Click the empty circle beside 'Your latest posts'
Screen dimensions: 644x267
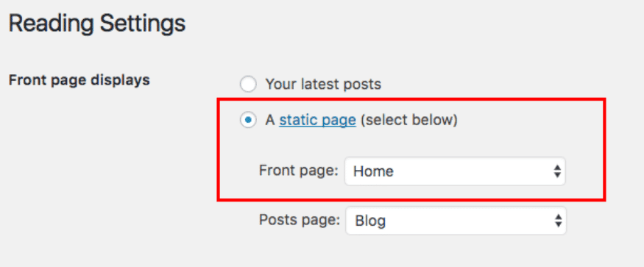point(248,85)
